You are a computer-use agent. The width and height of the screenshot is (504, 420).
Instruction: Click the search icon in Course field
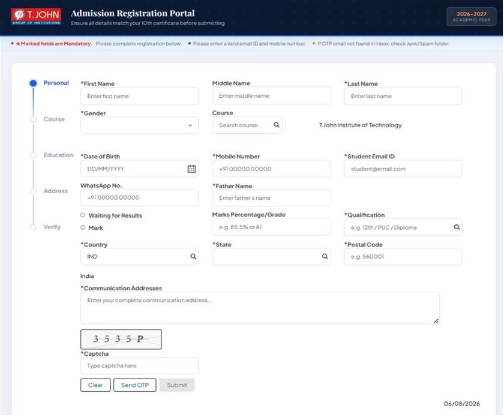point(277,125)
